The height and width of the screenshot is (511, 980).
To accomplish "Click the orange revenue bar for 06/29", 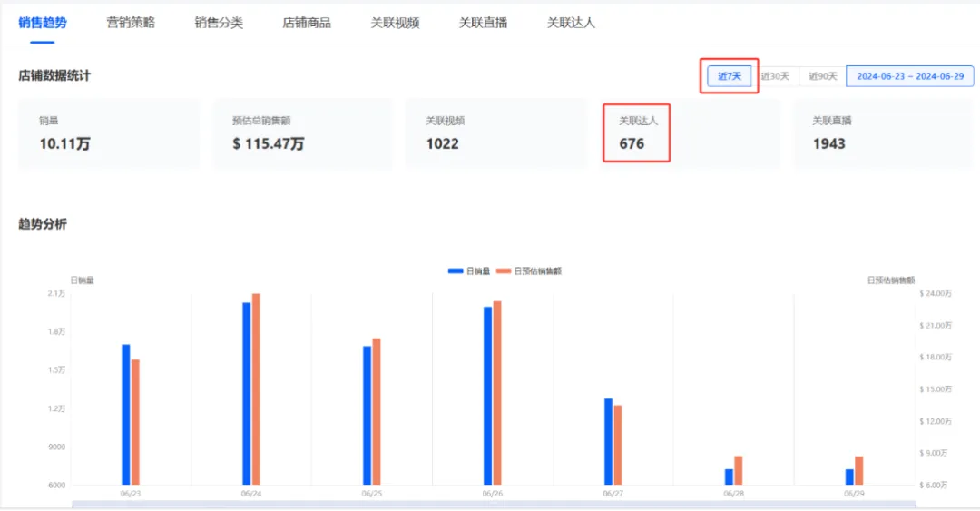I will 859,470.
